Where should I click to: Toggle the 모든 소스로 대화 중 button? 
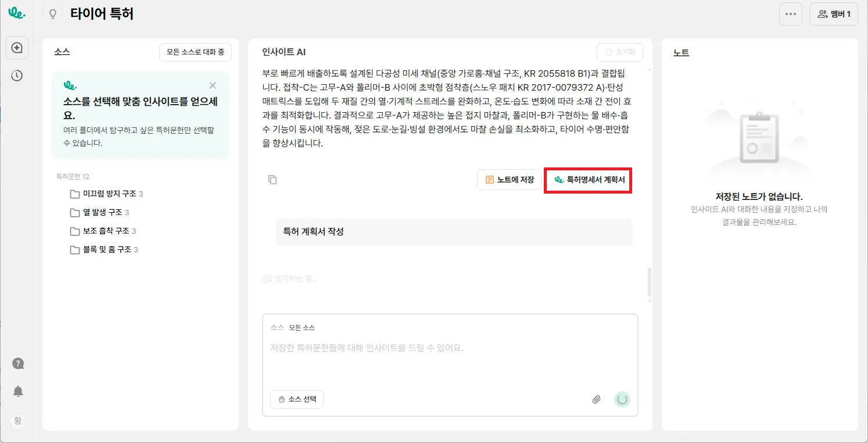tap(195, 52)
